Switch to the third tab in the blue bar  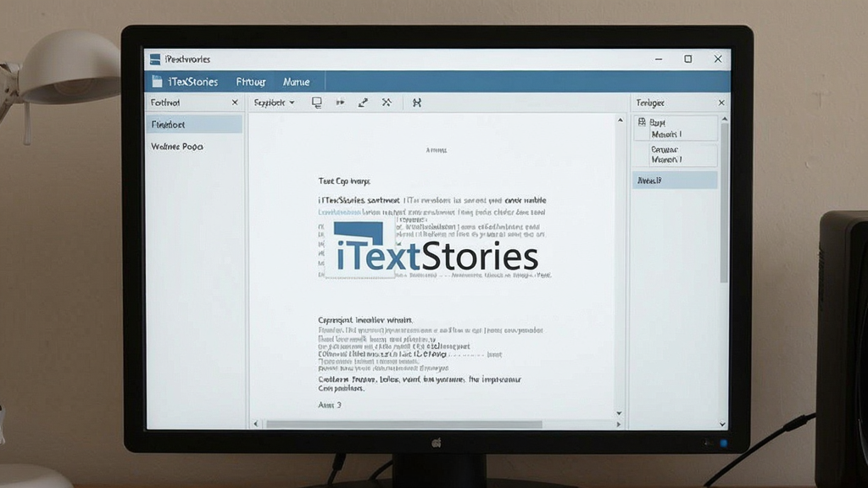pyautogui.click(x=296, y=82)
